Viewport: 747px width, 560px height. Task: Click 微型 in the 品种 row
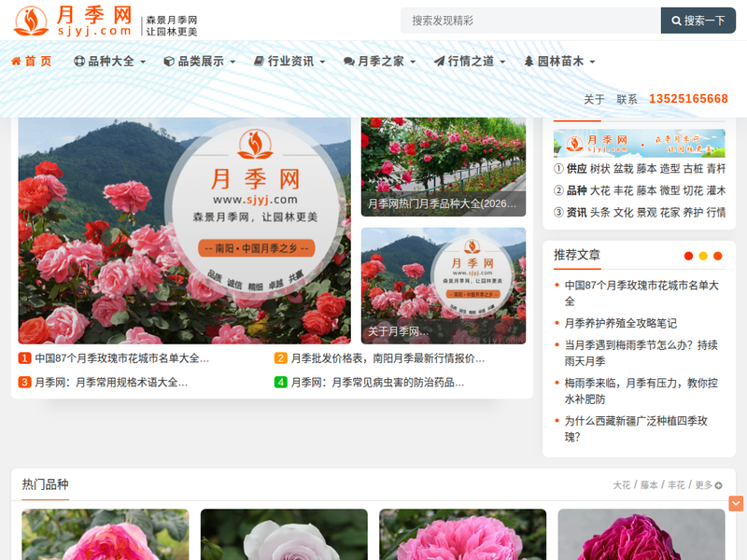click(669, 190)
